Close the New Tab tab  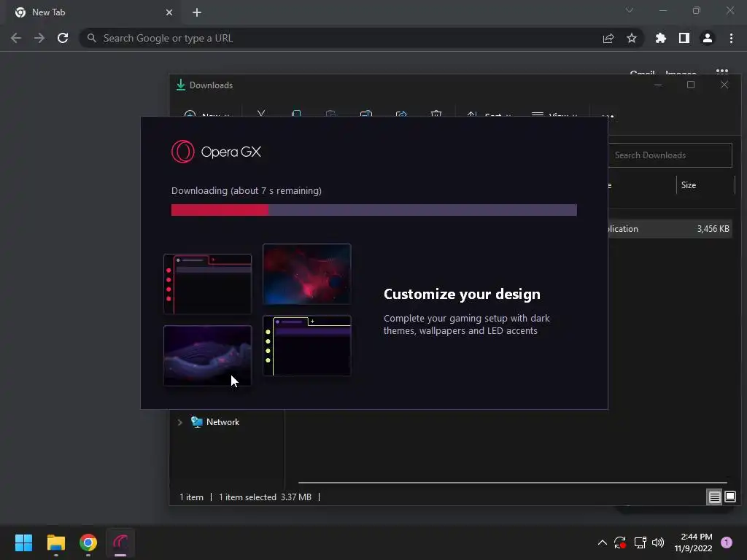(x=169, y=12)
